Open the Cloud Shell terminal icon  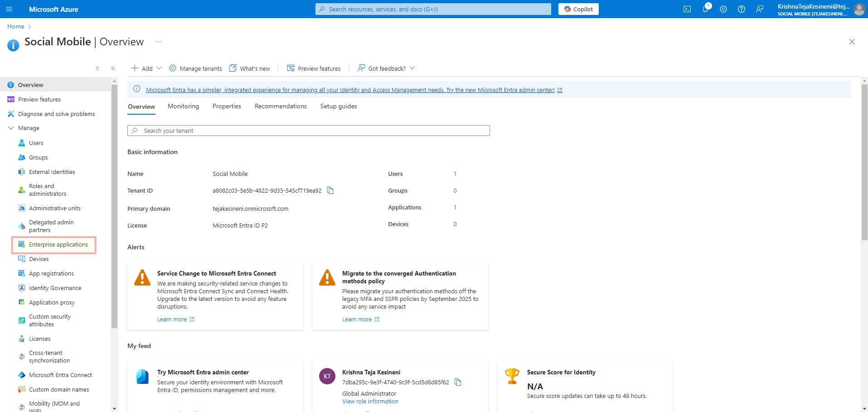click(687, 9)
